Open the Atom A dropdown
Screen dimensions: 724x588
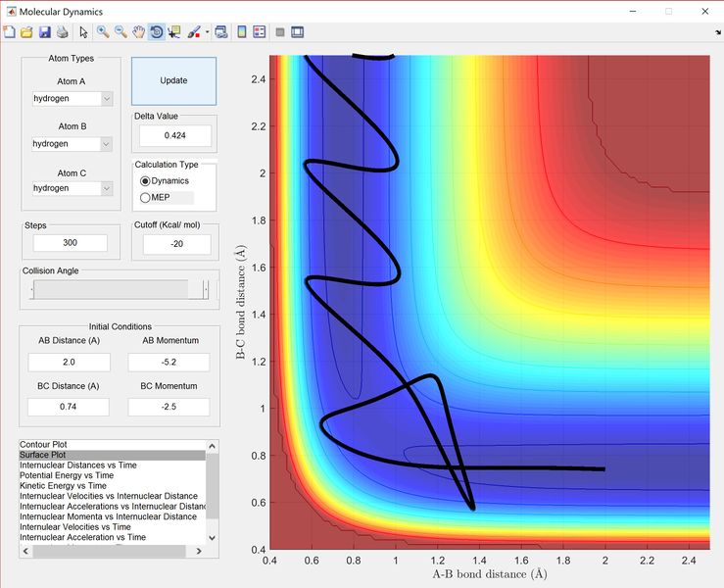72,98
